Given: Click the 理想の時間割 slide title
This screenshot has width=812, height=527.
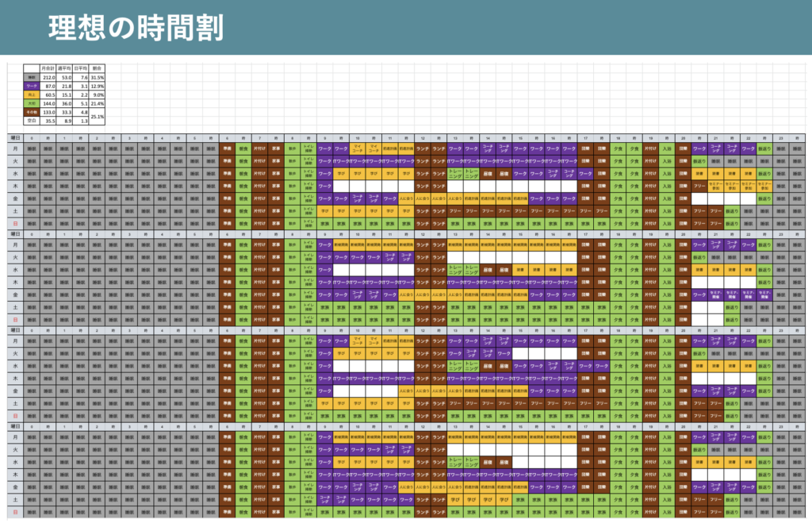Looking at the screenshot, I should pyautogui.click(x=136, y=28).
